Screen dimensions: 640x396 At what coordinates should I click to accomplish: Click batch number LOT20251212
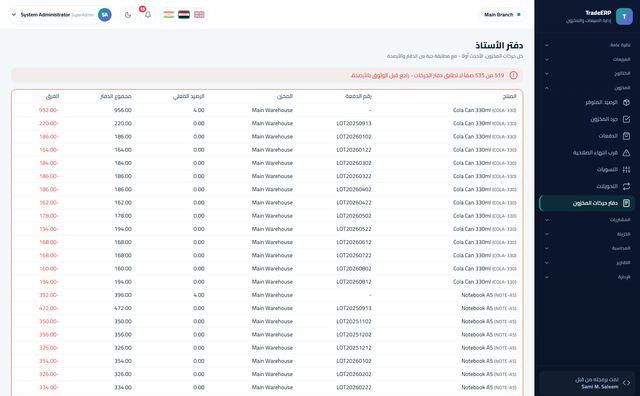click(354, 348)
